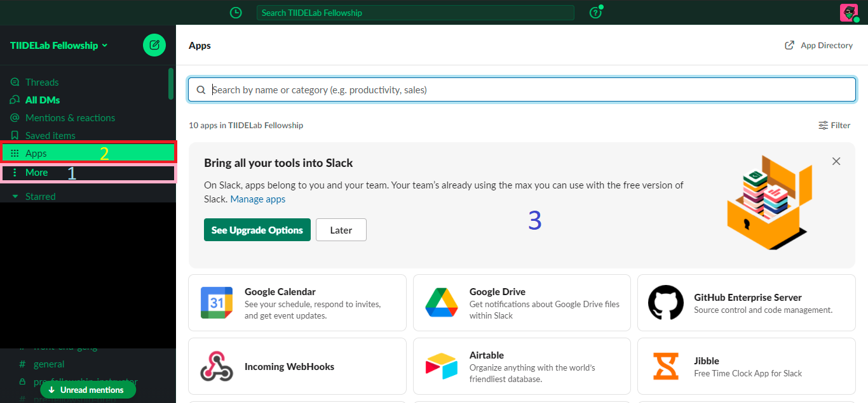Click the Saved items bookmark icon

tap(15, 135)
